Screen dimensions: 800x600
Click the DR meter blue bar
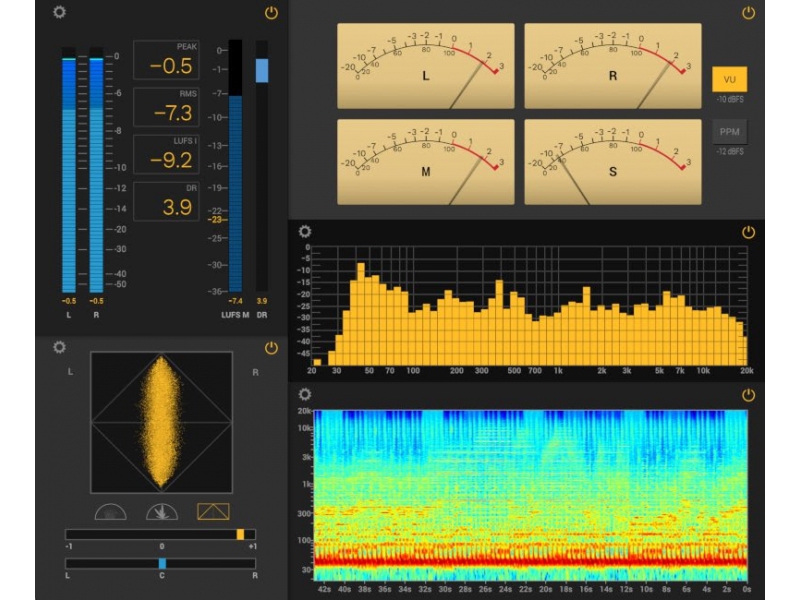[x=262, y=70]
